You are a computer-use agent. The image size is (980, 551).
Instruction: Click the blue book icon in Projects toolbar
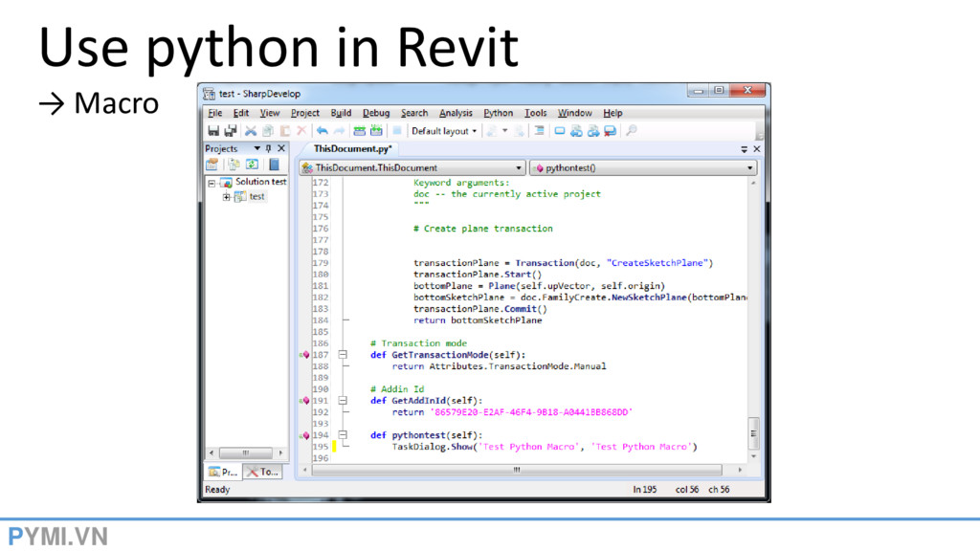[274, 165]
